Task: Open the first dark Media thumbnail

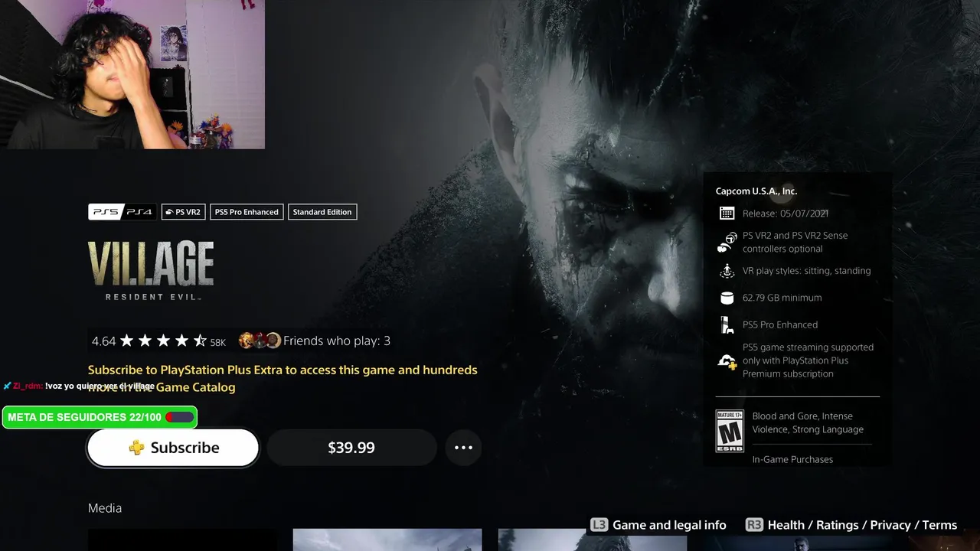Action: 182,540
